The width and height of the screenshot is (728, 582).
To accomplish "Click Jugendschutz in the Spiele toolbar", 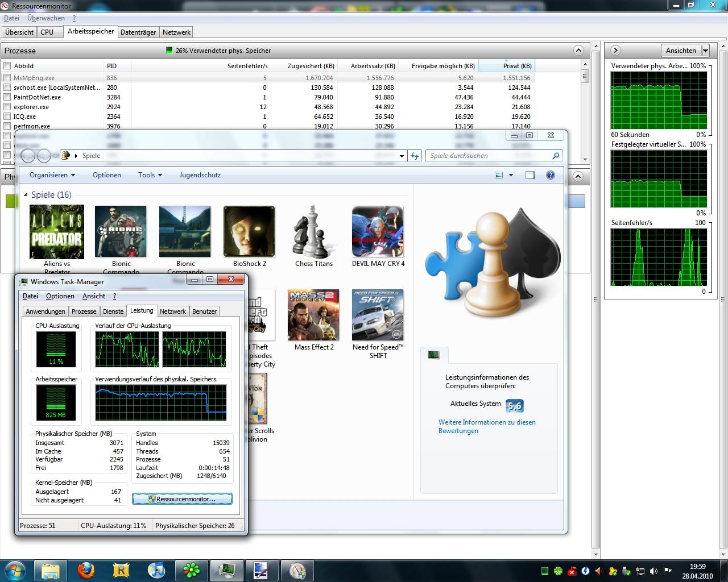I will click(x=200, y=175).
